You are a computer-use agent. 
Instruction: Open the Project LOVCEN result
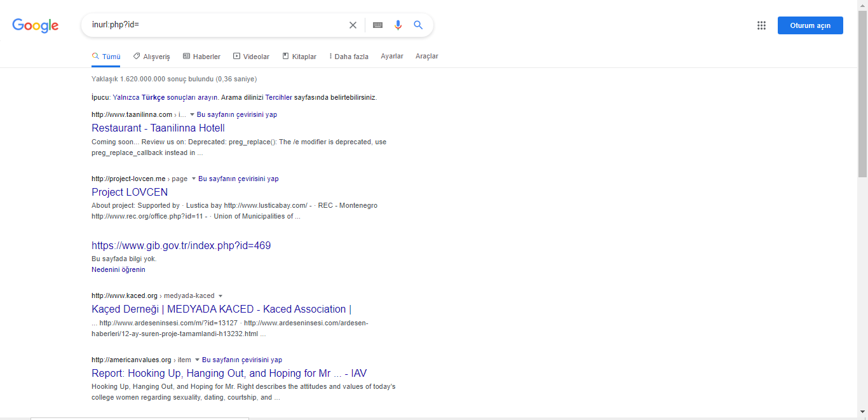[x=130, y=193]
